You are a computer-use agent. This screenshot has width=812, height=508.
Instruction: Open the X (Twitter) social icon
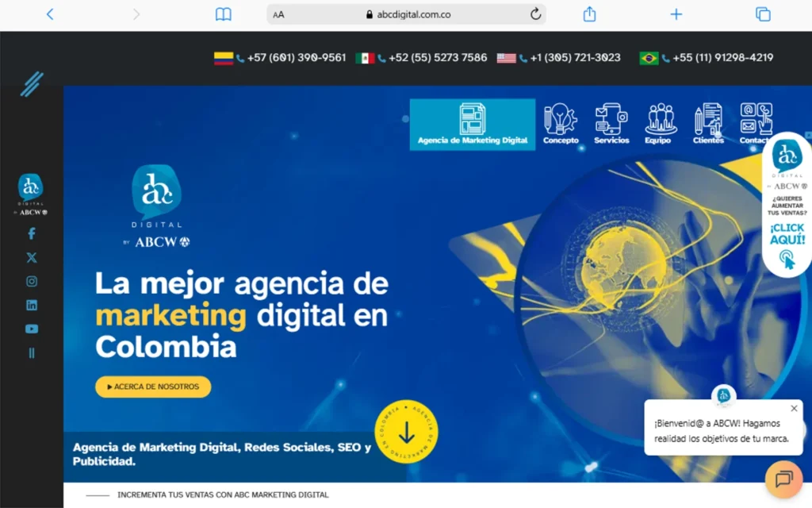tap(32, 258)
